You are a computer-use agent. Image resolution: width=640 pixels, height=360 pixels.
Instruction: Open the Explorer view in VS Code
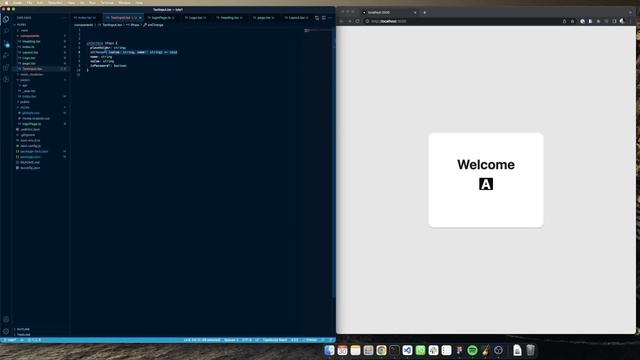tap(6, 19)
